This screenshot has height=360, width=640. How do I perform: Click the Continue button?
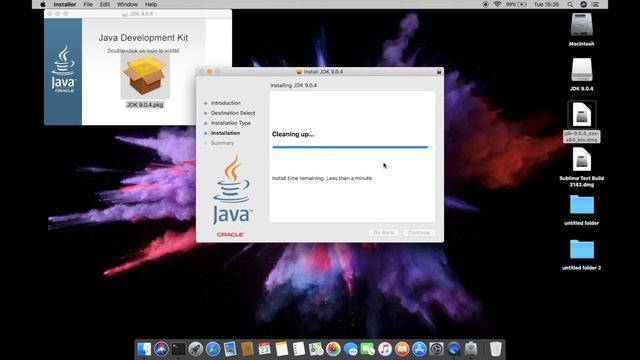(x=419, y=233)
